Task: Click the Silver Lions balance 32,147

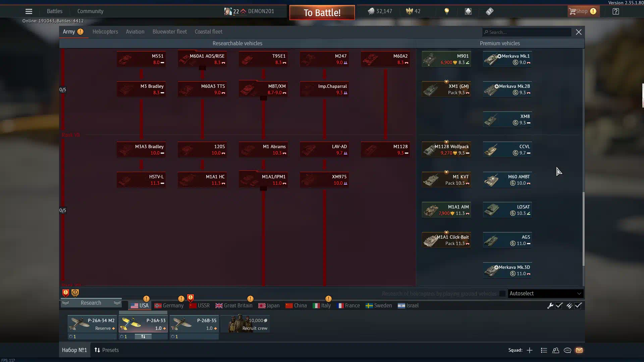Action: [x=380, y=11]
